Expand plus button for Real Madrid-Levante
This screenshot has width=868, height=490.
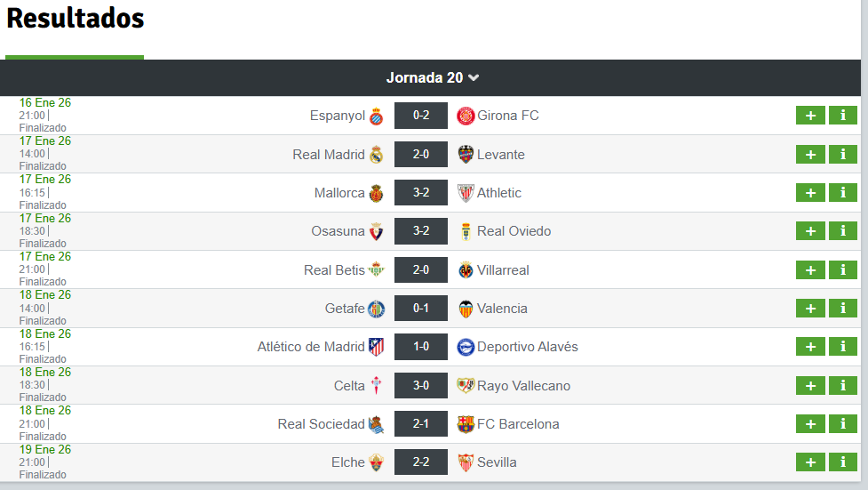pos(810,155)
